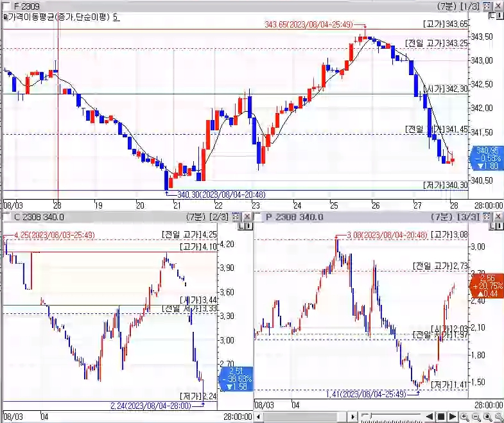Screen dimensions: 504x423
Task: Click the [저가]2.24 label in call chart
Action: tap(198, 396)
